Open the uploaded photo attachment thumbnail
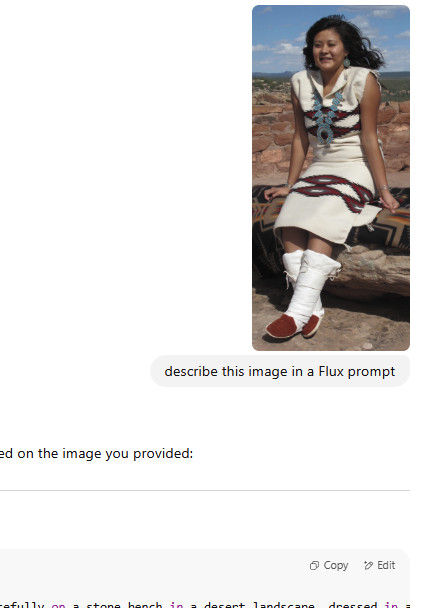The width and height of the screenshot is (434, 608). (x=331, y=178)
